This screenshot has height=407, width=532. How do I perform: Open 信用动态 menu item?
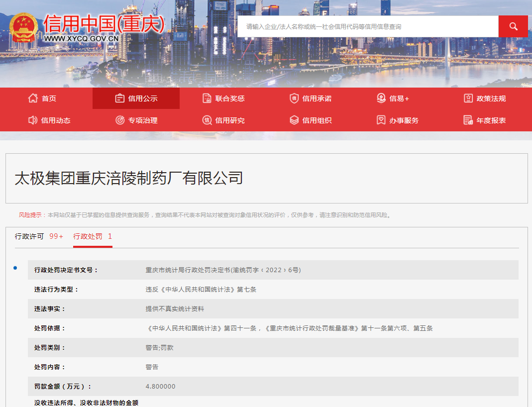click(56, 120)
